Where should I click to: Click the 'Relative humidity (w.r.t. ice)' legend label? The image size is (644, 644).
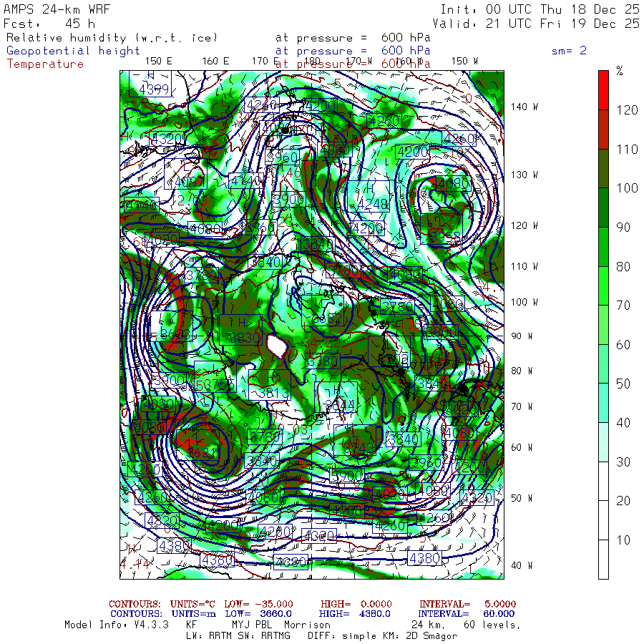click(x=112, y=38)
